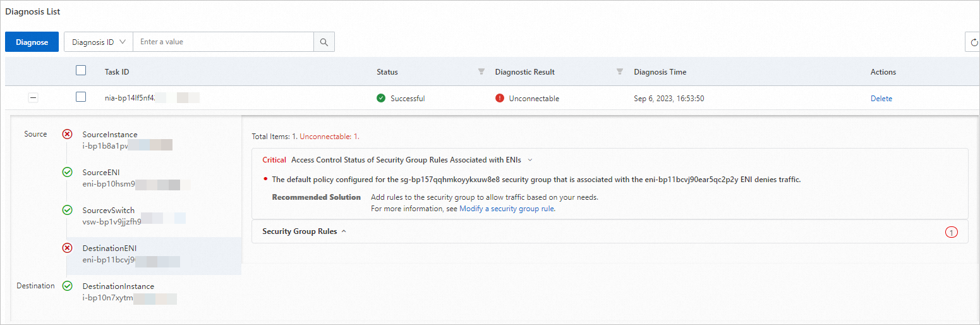
Task: Click the SourceENI green check icon
Action: pyautogui.click(x=68, y=172)
